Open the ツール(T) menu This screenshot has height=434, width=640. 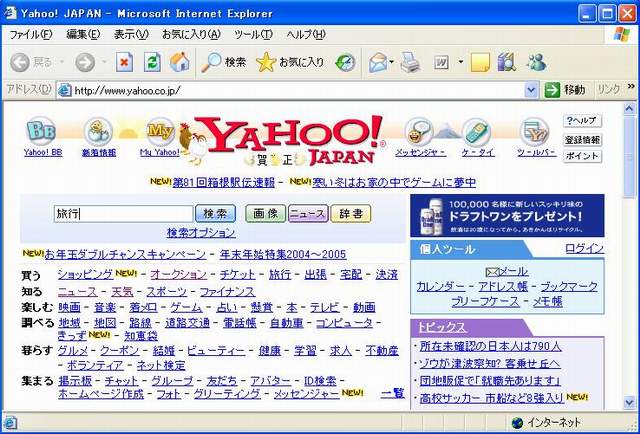click(x=253, y=34)
